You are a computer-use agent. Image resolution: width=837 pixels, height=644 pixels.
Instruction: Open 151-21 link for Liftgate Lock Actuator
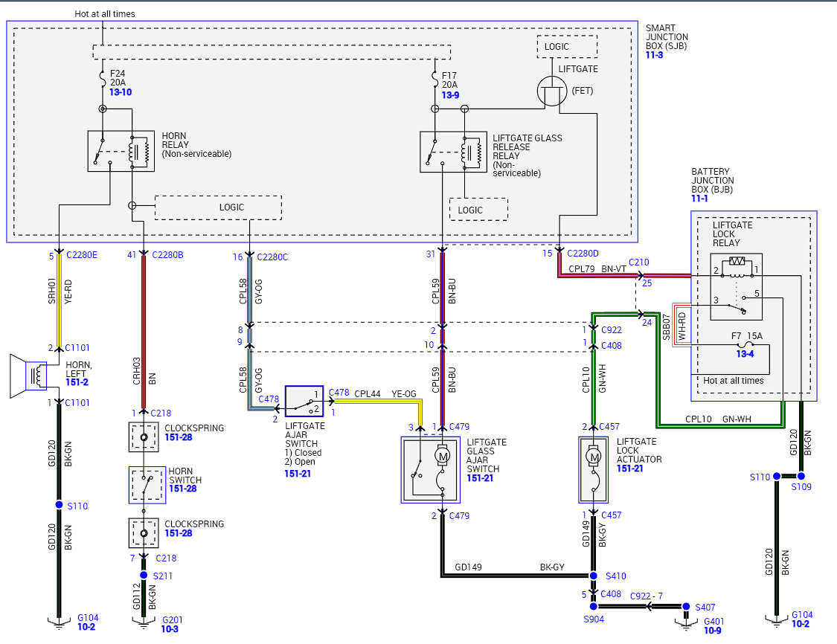tap(630, 468)
